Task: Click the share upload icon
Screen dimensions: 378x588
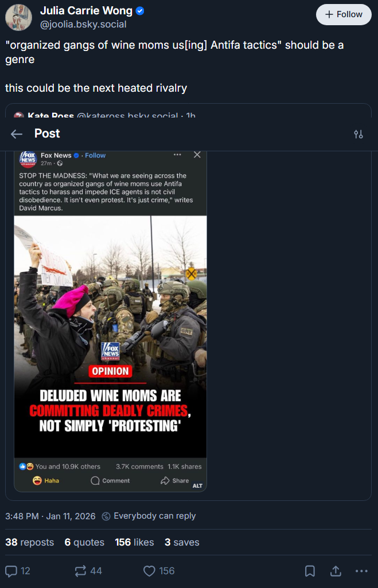Action: tap(336, 571)
